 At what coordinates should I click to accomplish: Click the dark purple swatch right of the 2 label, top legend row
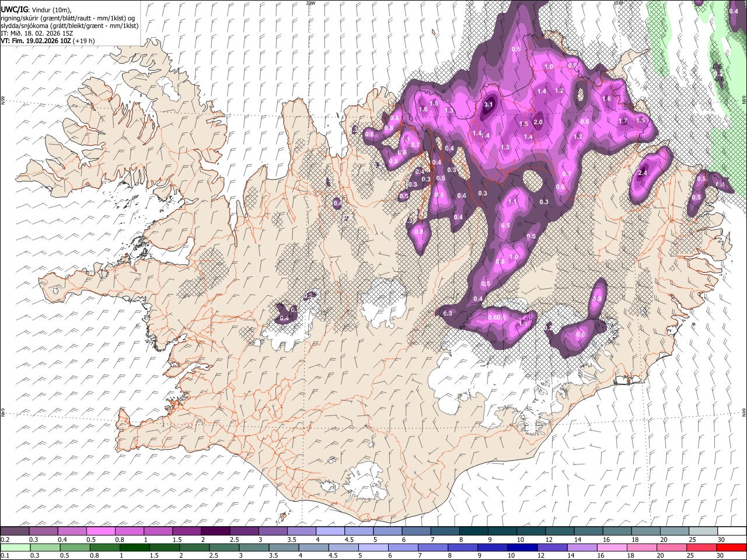point(215,531)
